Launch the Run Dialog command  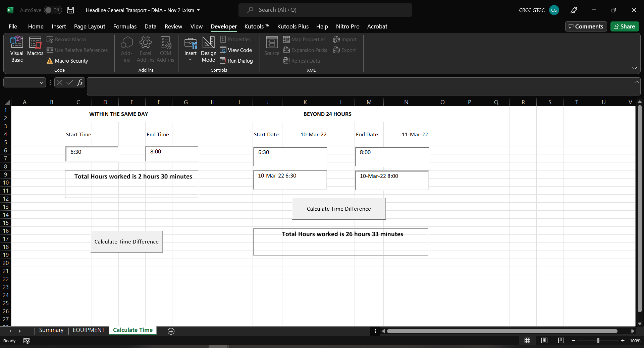tap(236, 61)
